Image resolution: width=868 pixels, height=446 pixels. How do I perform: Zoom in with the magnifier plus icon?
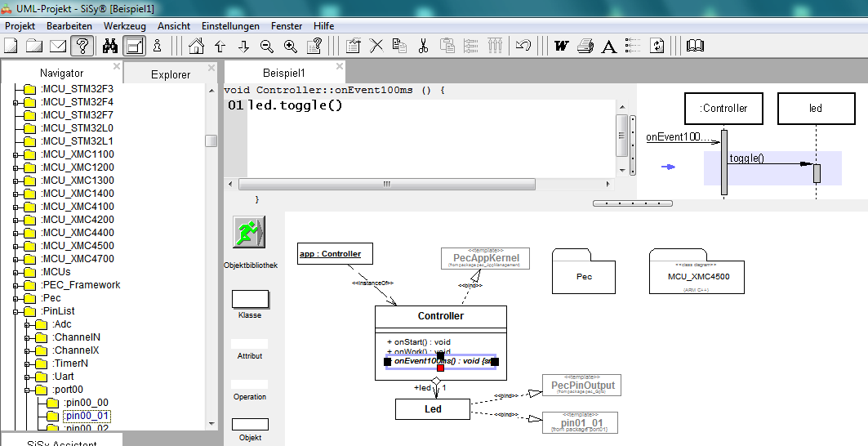pyautogui.click(x=290, y=46)
